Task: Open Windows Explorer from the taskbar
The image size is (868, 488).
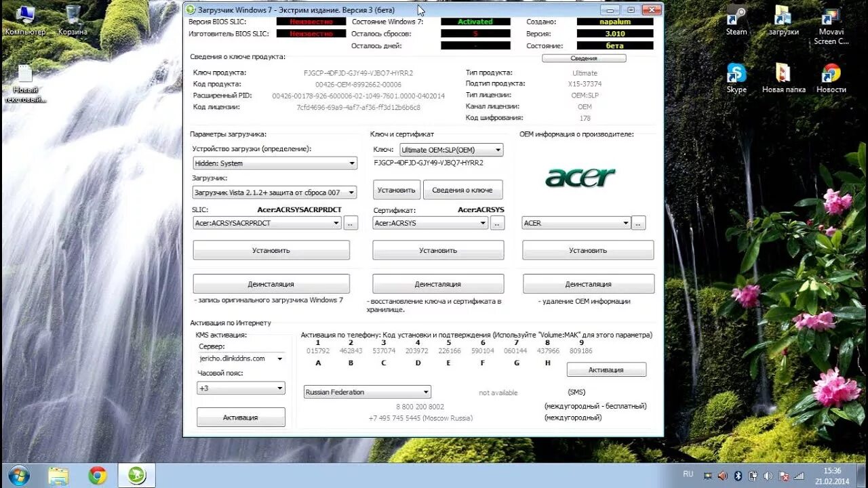Action: (58, 476)
